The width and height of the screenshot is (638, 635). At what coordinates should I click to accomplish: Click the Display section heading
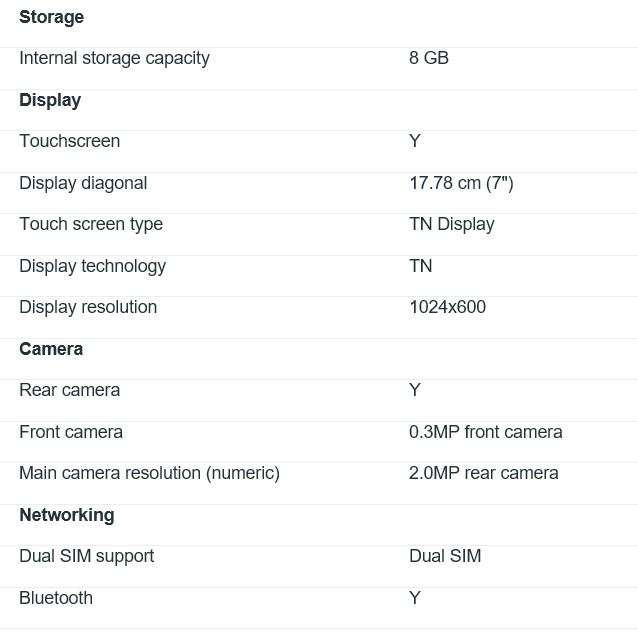(50, 100)
